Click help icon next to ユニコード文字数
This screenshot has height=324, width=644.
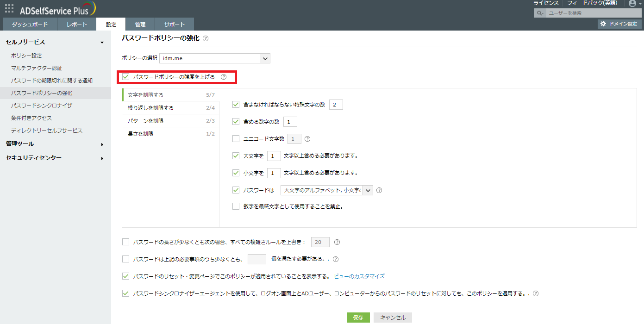[307, 138]
